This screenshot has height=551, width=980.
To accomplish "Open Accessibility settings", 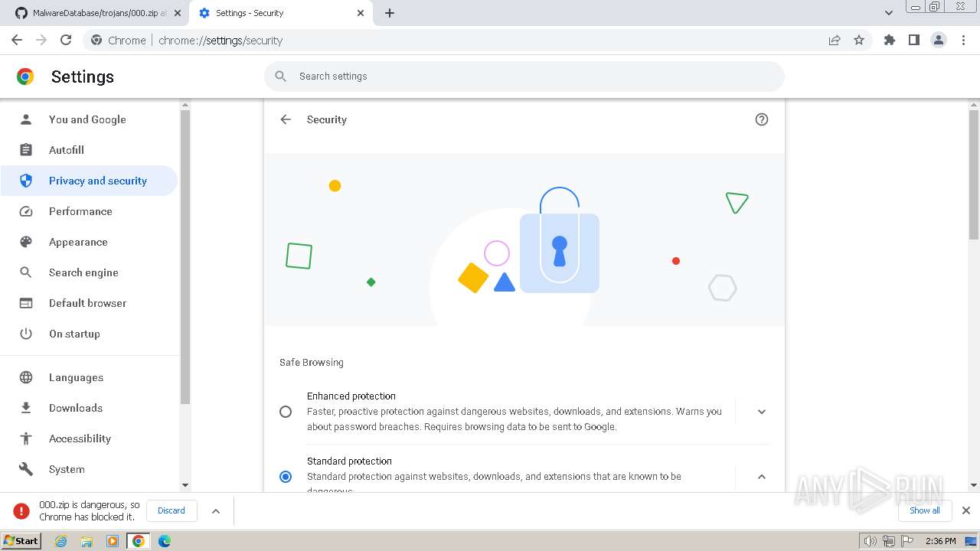I will (x=89, y=439).
